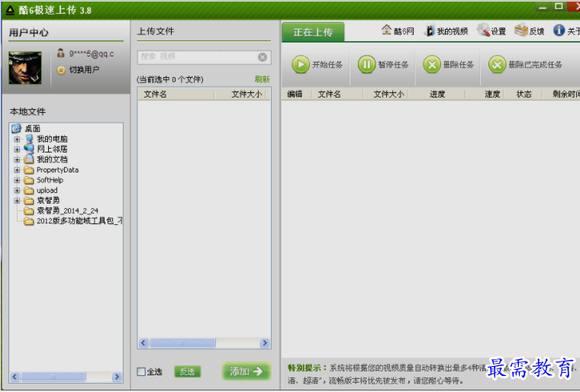The image size is (580, 392).
Task: Click the 刷新 refresh link
Action: click(262, 79)
